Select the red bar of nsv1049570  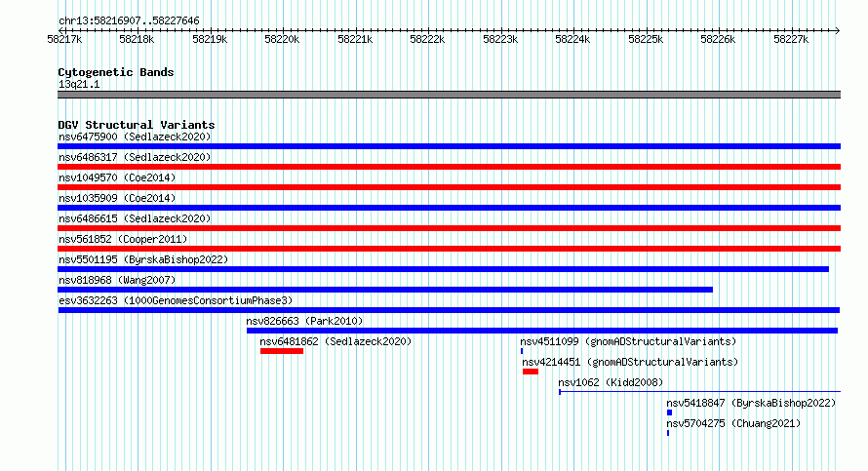[x=449, y=187]
